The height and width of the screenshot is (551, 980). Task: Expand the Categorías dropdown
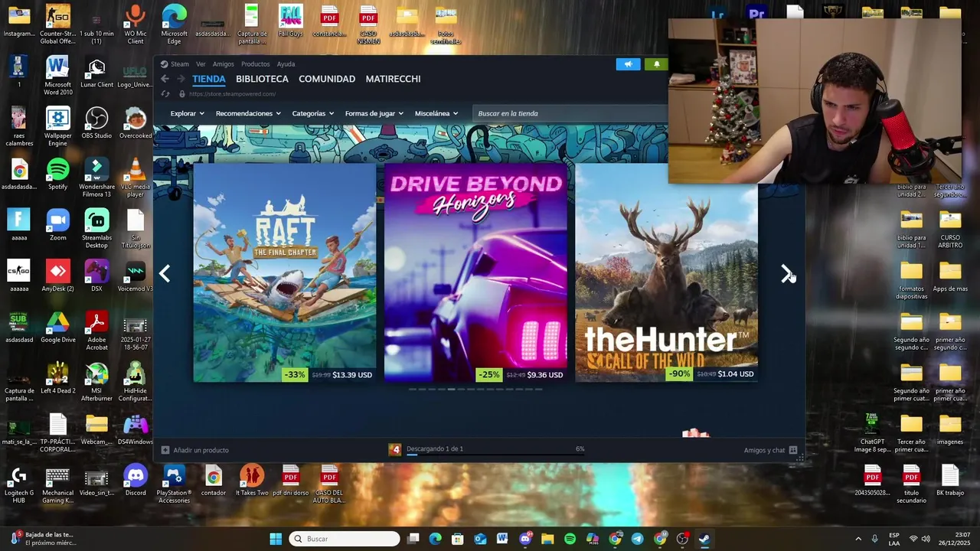(313, 113)
